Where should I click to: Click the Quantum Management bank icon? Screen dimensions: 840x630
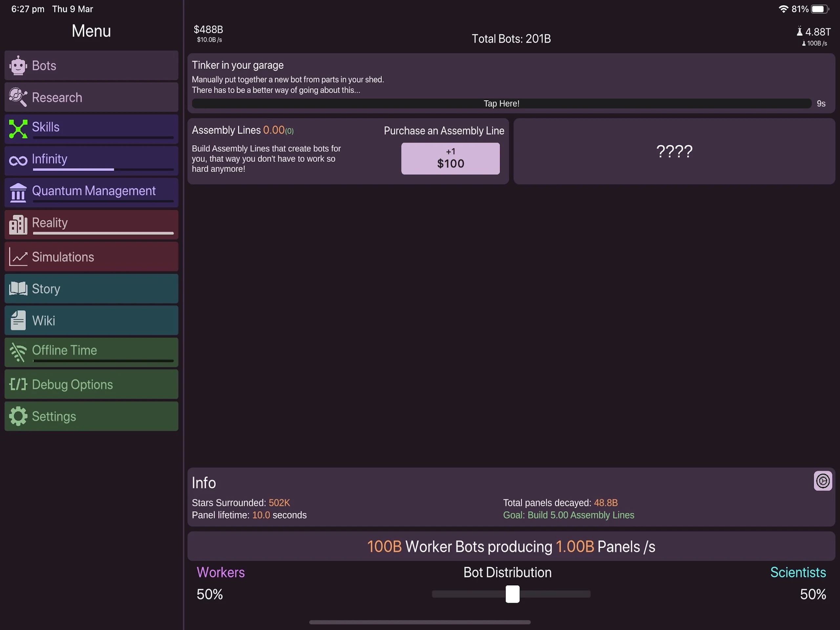(x=18, y=192)
